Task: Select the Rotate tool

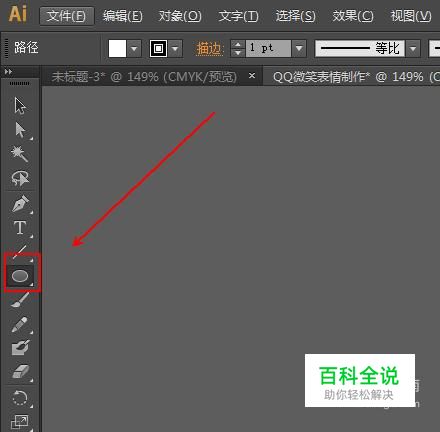Action: pos(20,398)
